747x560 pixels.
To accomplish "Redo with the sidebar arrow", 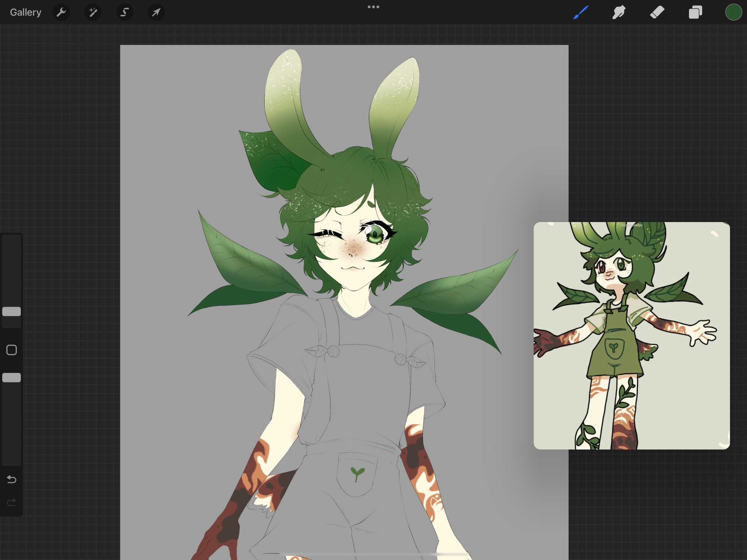I will pos(12,503).
